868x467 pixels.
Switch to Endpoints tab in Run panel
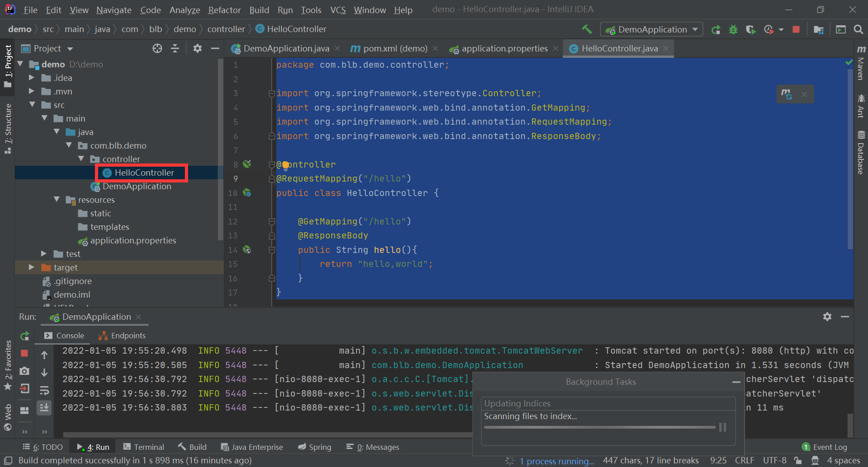(122, 336)
